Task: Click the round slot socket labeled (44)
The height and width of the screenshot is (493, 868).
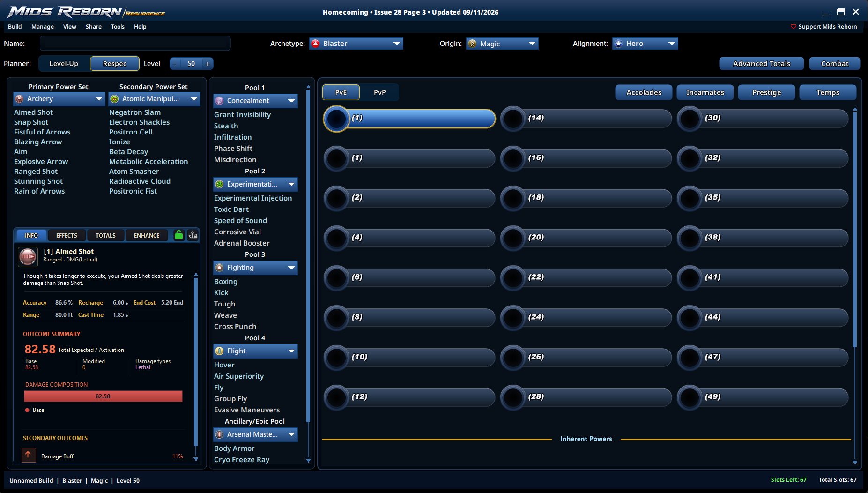Action: tap(690, 318)
